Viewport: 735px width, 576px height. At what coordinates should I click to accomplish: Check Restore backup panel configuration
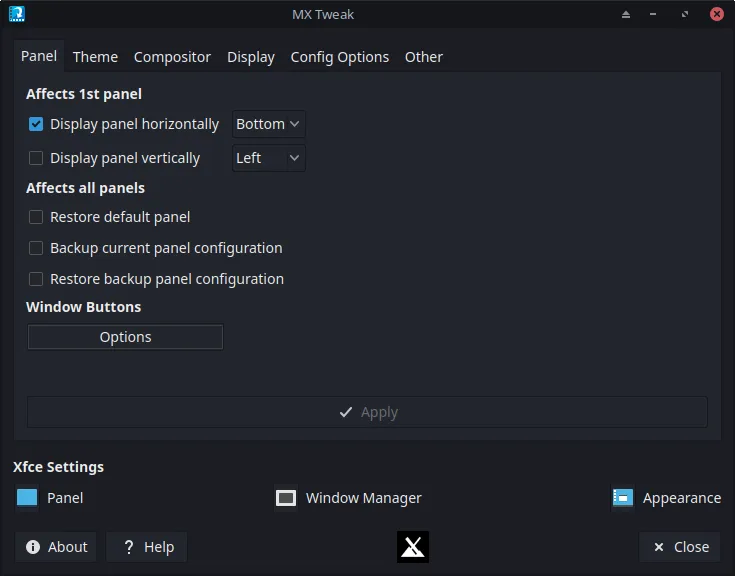36,279
